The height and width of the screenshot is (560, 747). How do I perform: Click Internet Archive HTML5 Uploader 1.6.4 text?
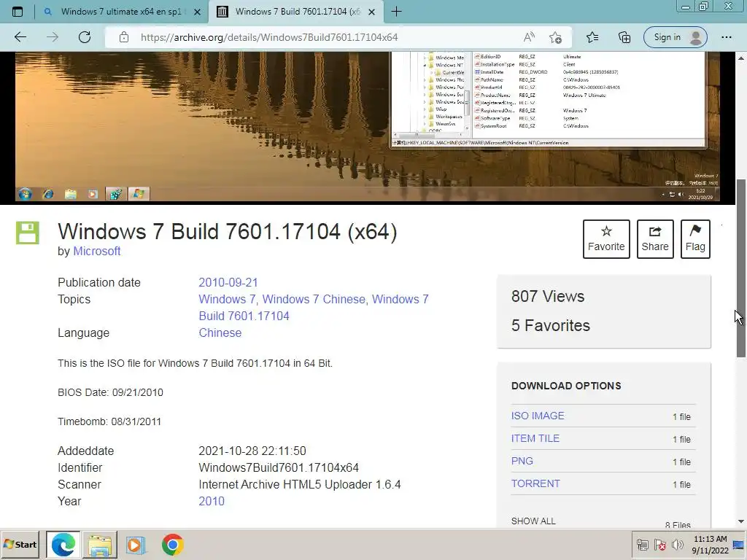[300, 484]
